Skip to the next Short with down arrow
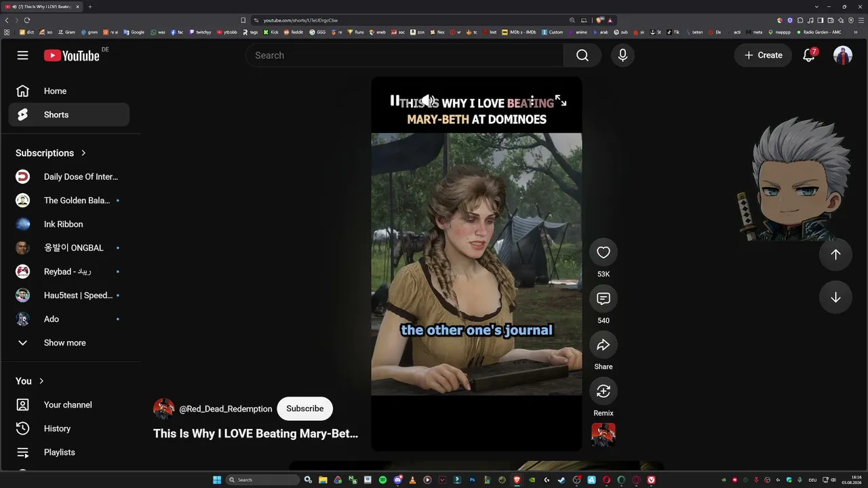868x488 pixels. 835,298
